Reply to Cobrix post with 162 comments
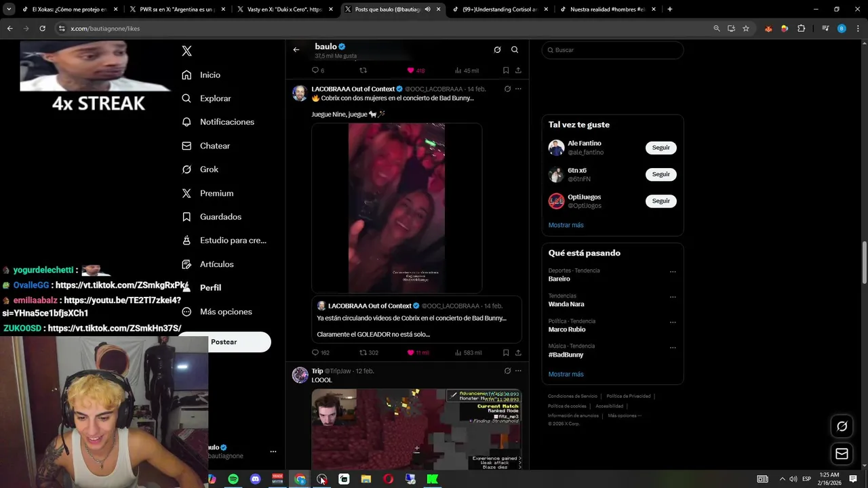The image size is (868, 488). pyautogui.click(x=320, y=352)
